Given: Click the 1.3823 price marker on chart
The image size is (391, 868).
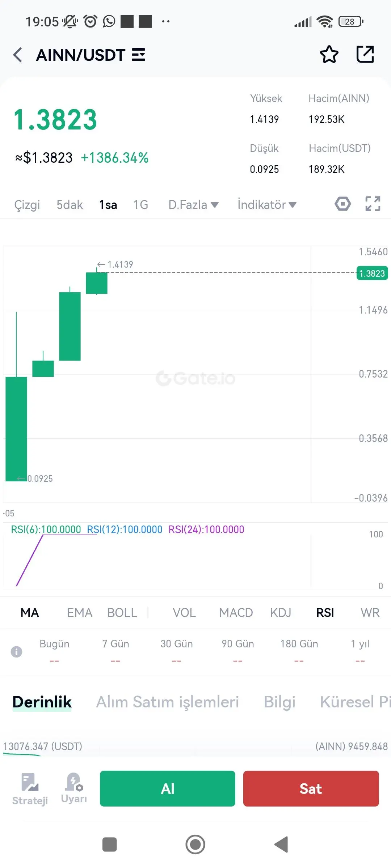Looking at the screenshot, I should pyautogui.click(x=372, y=273).
